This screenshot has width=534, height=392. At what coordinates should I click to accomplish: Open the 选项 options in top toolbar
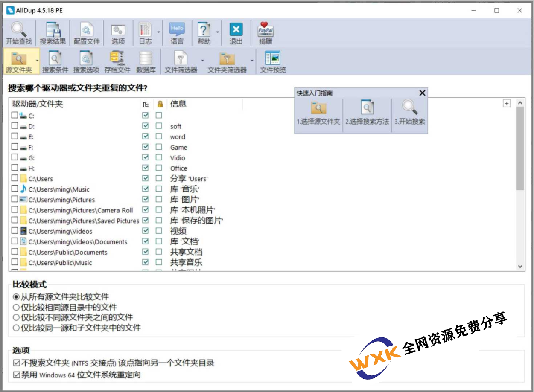pos(118,33)
